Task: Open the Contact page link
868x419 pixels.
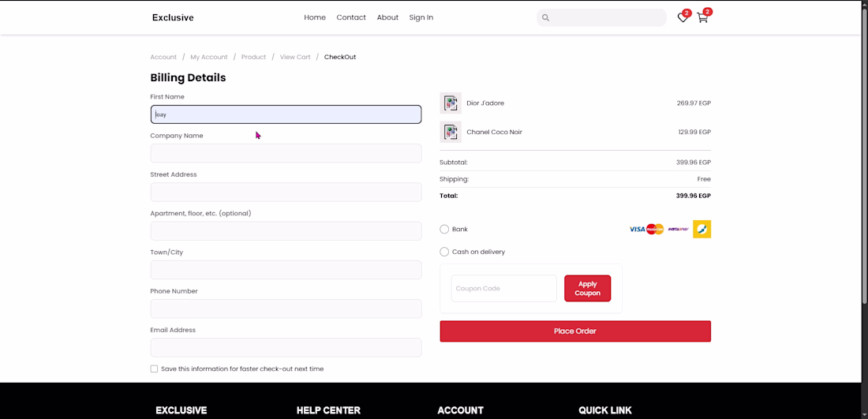Action: pos(351,17)
